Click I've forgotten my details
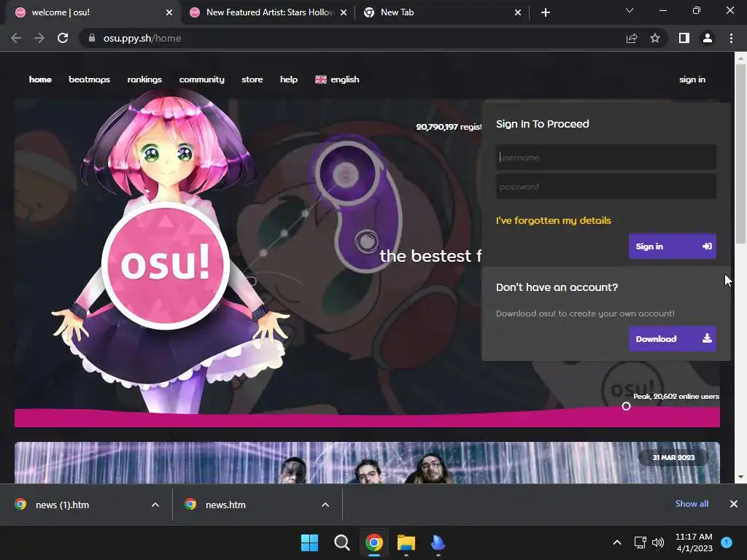The height and width of the screenshot is (560, 747). point(553,220)
